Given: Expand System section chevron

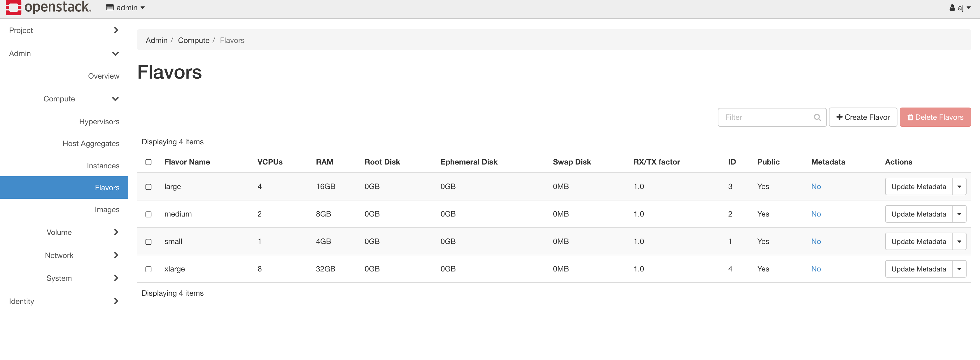Looking at the screenshot, I should [116, 278].
